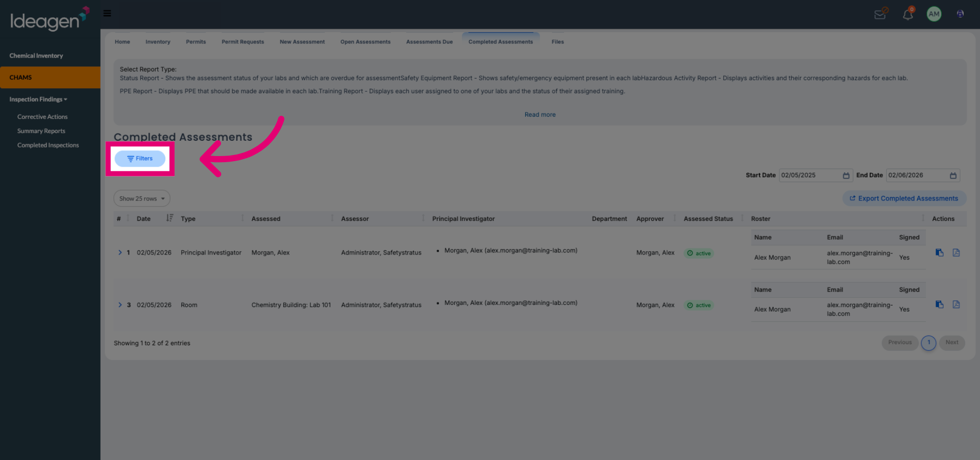This screenshot has width=980, height=460.
Task: Open the Filters button
Action: pyautogui.click(x=140, y=159)
